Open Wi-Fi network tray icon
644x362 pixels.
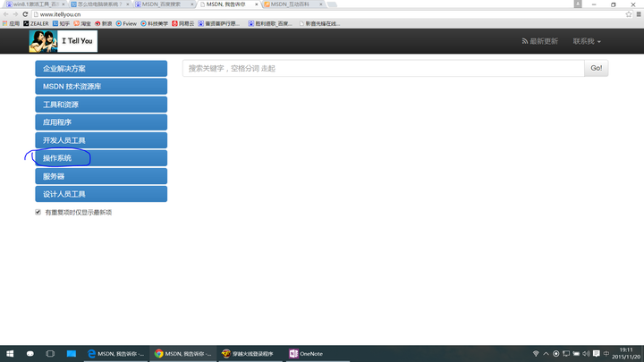point(536,353)
